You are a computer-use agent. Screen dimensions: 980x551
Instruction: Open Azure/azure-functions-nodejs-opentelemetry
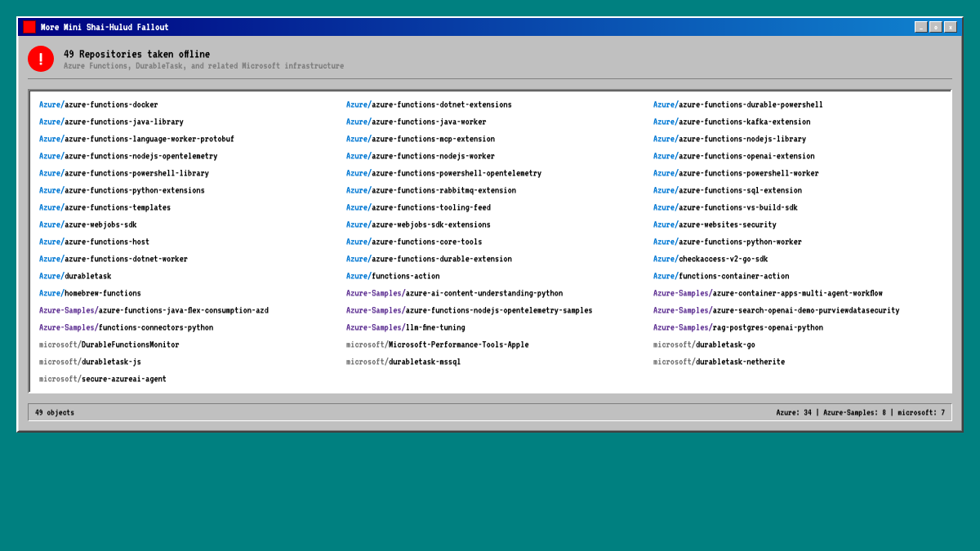coord(128,156)
